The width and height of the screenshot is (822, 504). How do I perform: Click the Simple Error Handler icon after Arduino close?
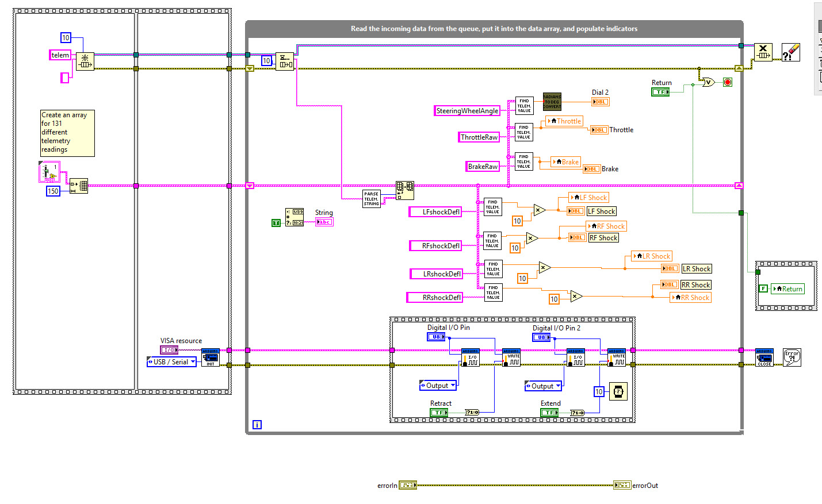[792, 357]
